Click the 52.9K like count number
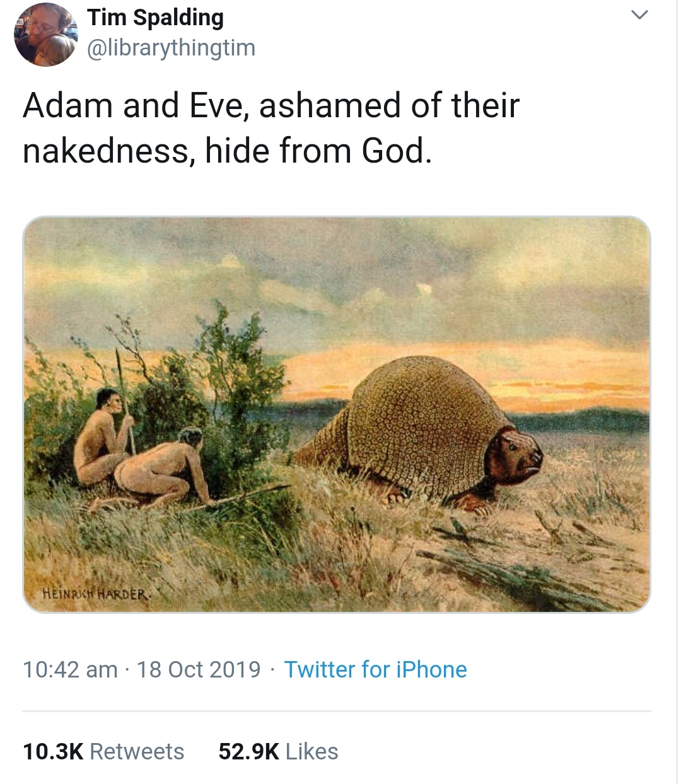The width and height of the screenshot is (681, 784). (x=248, y=751)
